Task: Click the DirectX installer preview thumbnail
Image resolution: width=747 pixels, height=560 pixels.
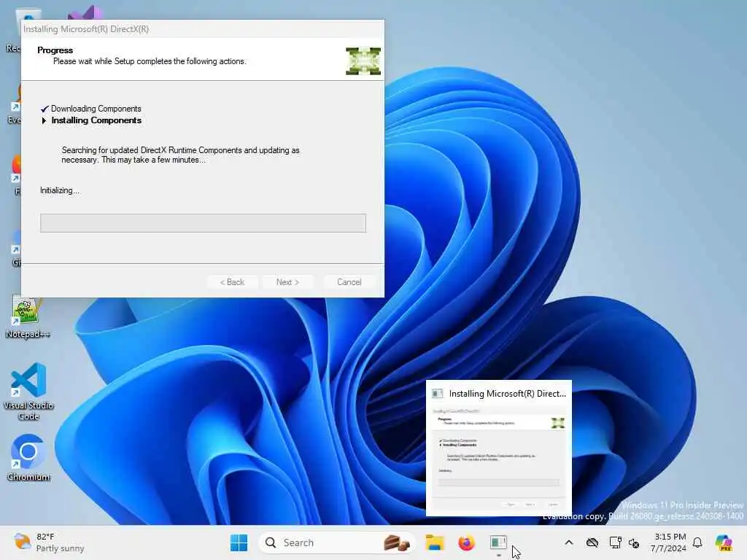Action: 498,458
